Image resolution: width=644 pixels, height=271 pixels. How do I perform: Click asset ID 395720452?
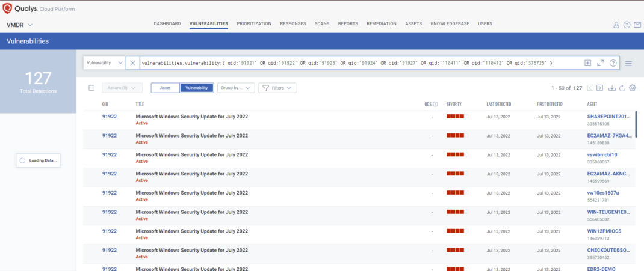click(598, 257)
